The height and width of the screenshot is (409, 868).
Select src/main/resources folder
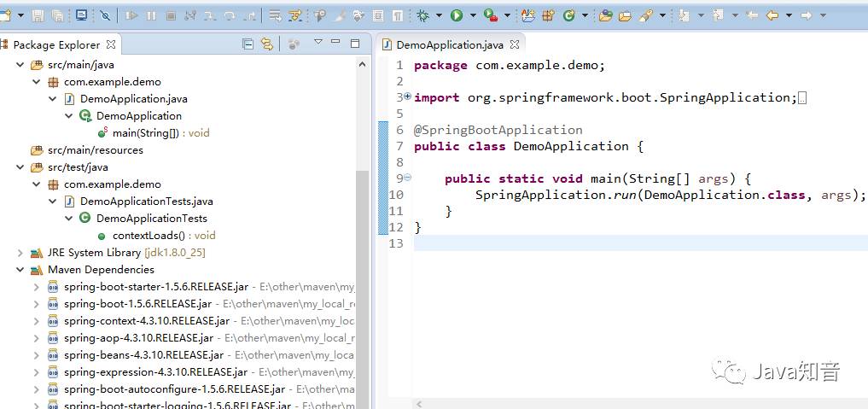pyautogui.click(x=96, y=150)
